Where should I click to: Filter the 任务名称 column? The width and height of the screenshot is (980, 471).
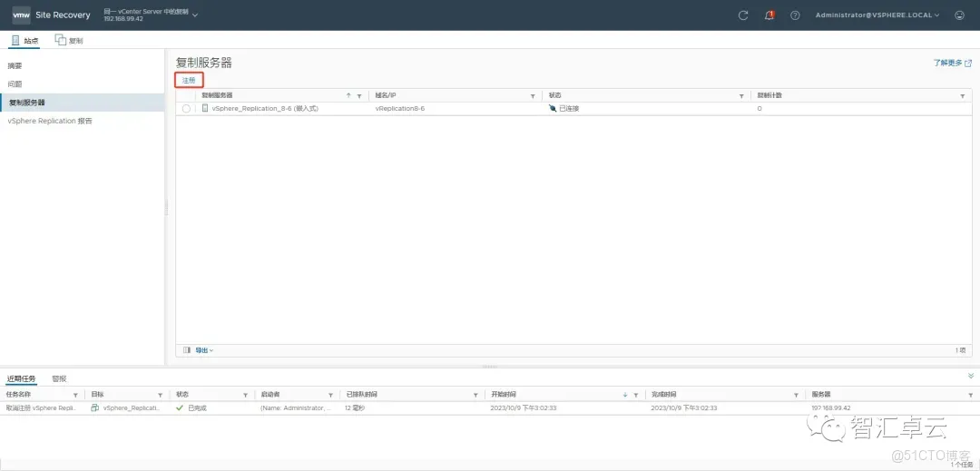pos(75,396)
